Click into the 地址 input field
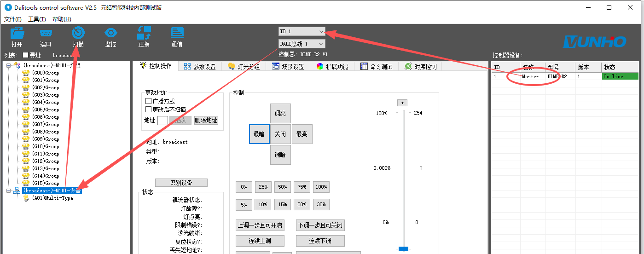This screenshot has height=254, width=644. (162, 120)
